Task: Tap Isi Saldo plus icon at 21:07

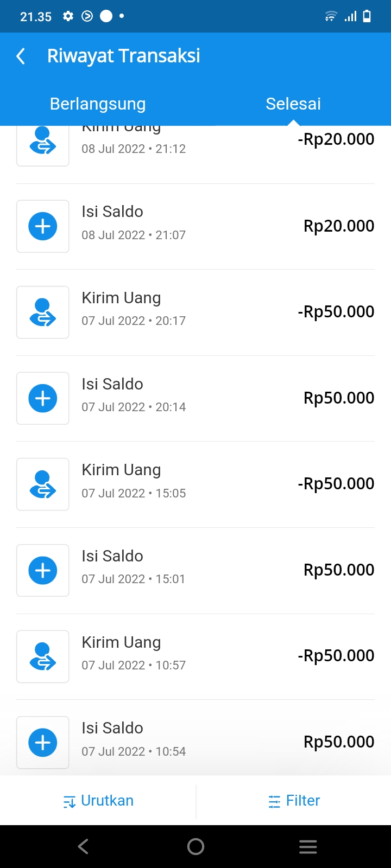Action: tap(43, 226)
